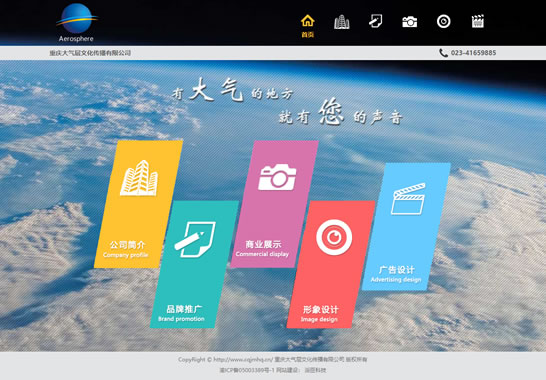
Task: Click the white buildings icon on yellow tile
Action: click(x=139, y=178)
